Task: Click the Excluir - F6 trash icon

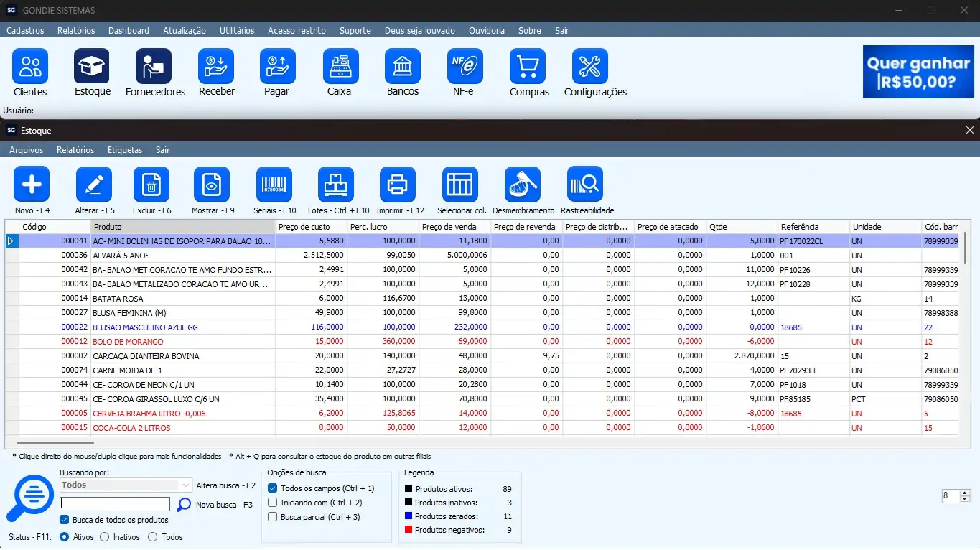Action: (151, 185)
